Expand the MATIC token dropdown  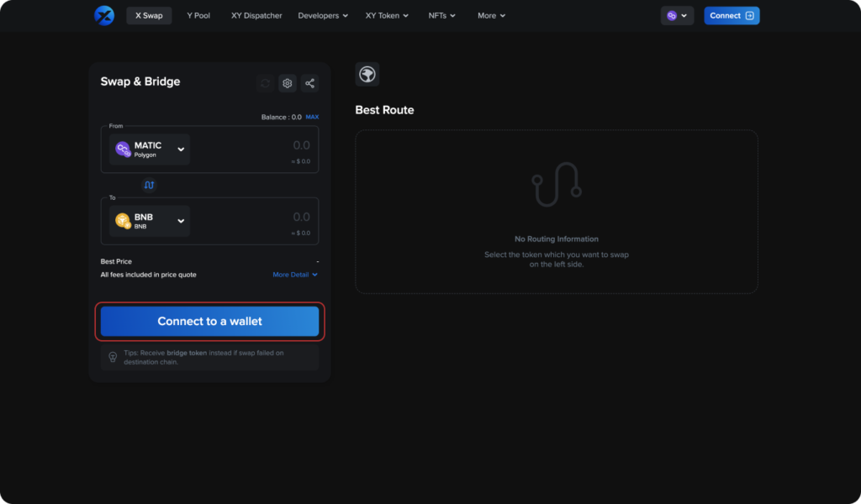(x=150, y=150)
